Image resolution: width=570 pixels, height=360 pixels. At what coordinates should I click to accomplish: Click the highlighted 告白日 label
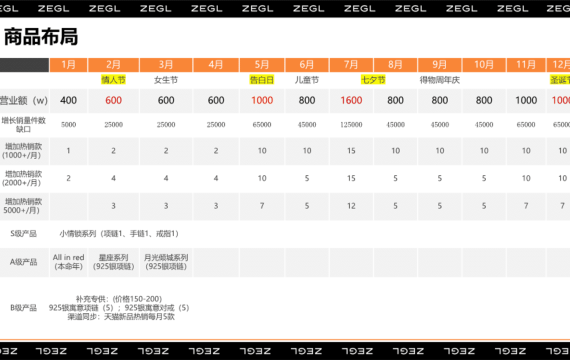262,80
